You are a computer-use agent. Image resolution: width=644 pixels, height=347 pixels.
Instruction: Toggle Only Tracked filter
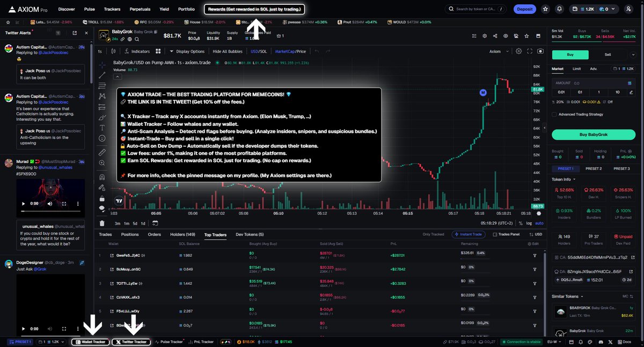tap(434, 234)
